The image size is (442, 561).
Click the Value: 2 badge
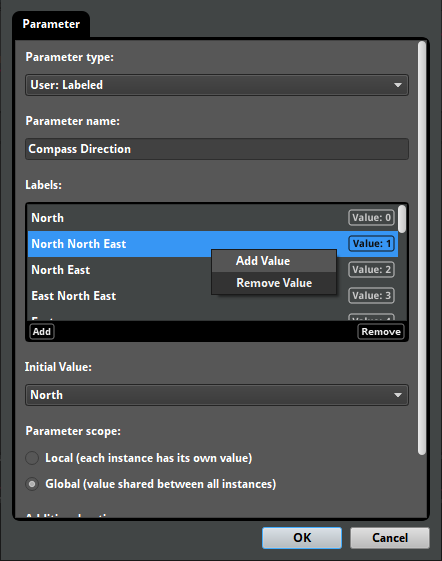coord(371,270)
